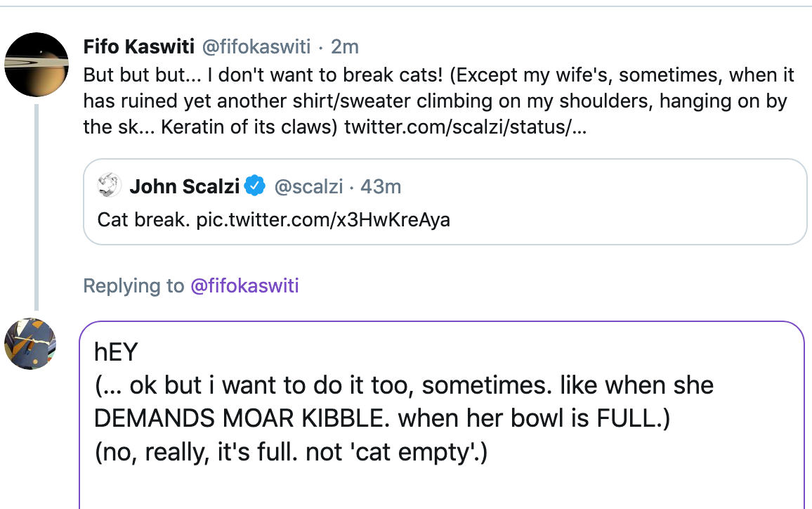Click the 43m timestamp on quoted tweet
Screen dimensions: 812x509
pyautogui.click(x=381, y=186)
